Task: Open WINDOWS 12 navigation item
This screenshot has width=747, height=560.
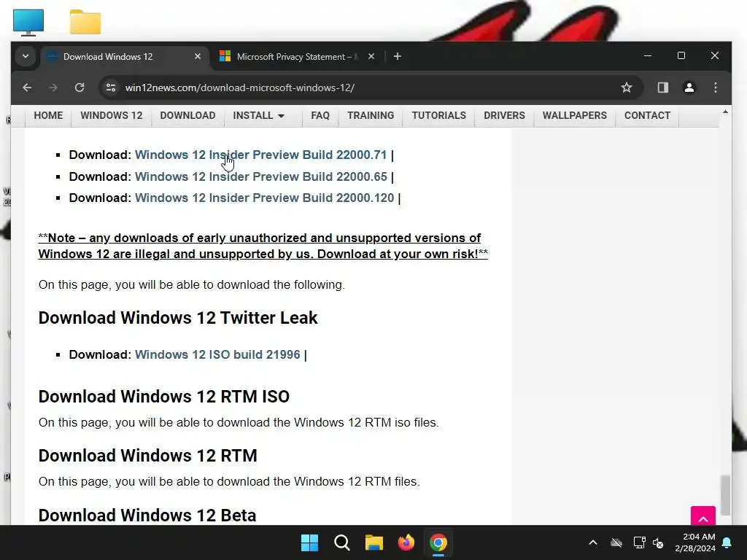Action: pos(111,115)
